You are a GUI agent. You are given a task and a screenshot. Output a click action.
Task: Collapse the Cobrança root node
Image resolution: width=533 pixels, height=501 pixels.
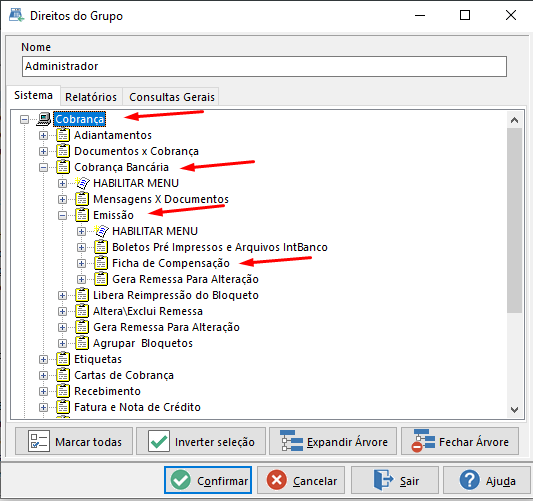pos(24,119)
